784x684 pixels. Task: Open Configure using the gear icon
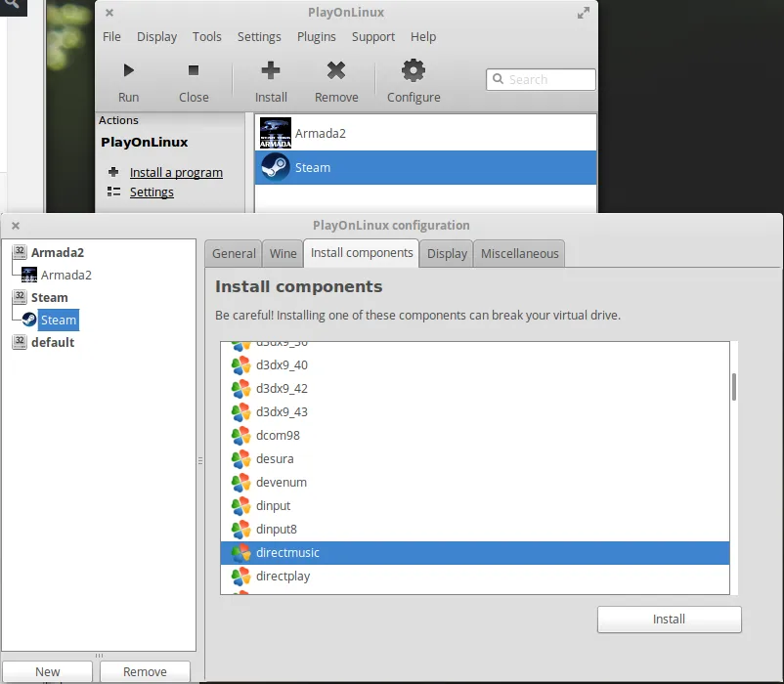coord(413,69)
